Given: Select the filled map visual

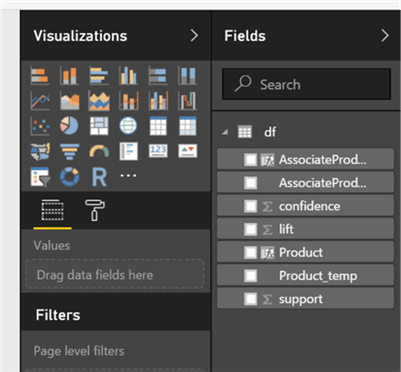Looking at the screenshot, I should point(40,151).
